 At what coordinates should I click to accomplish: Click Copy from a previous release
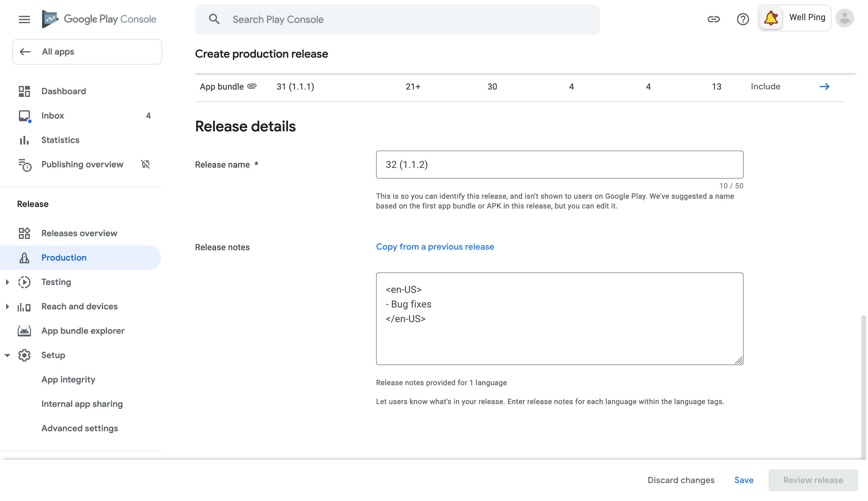(x=435, y=246)
